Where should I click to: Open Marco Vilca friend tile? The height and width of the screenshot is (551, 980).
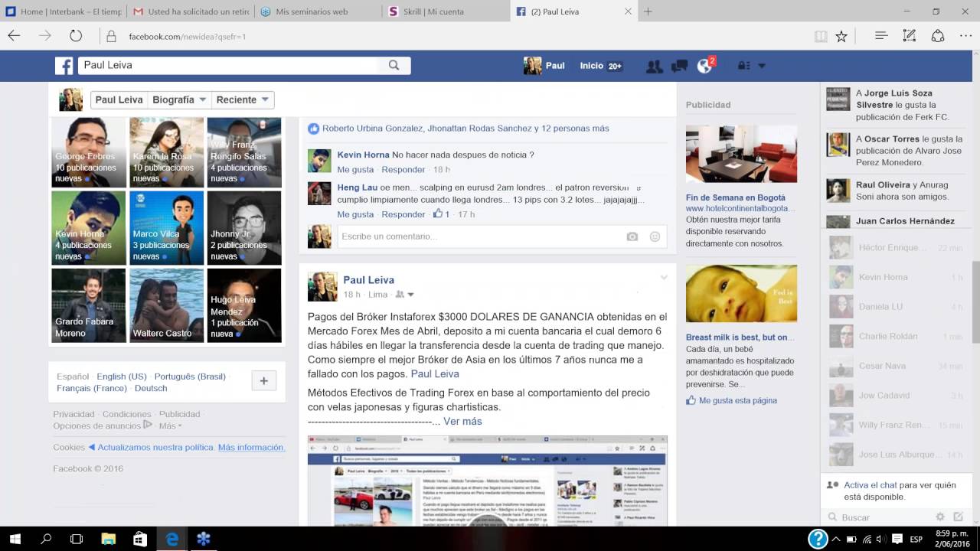pyautogui.click(x=167, y=227)
